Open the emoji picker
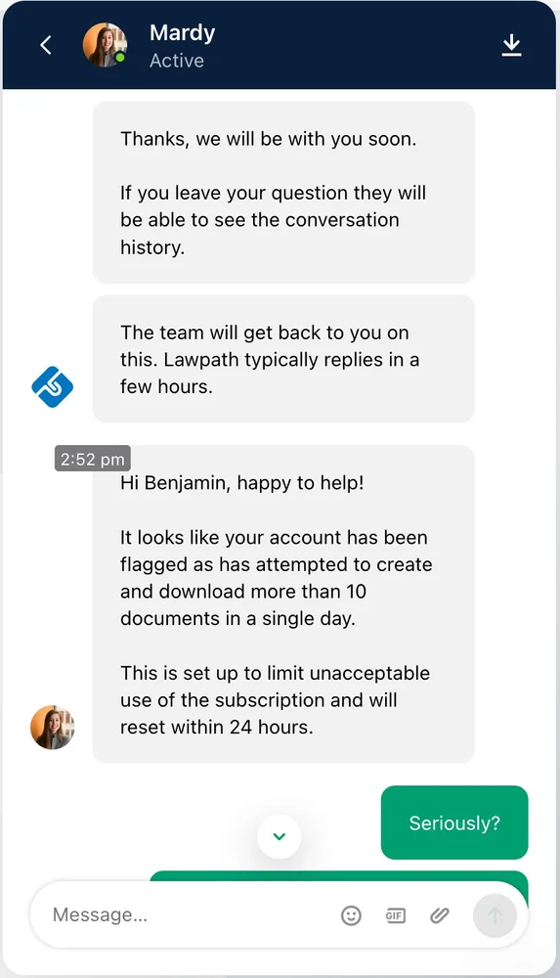The image size is (560, 978). coord(351,915)
